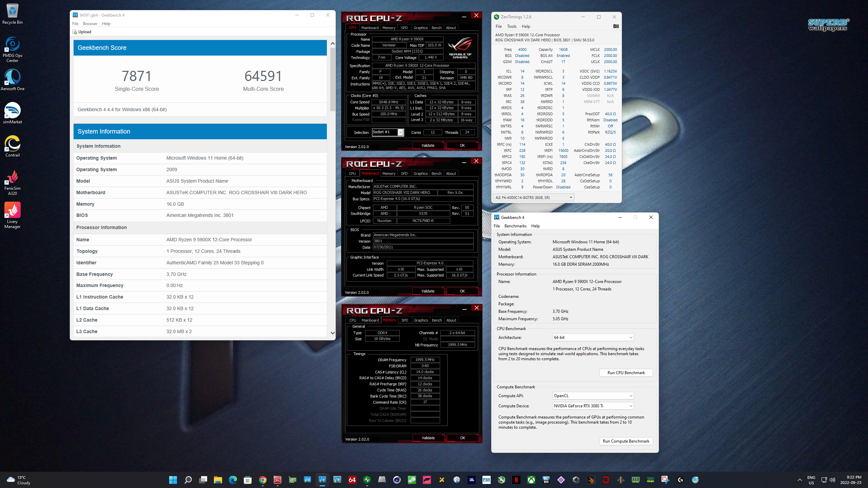
Task: Click Validate in the top CPU-Z window
Action: [428, 145]
